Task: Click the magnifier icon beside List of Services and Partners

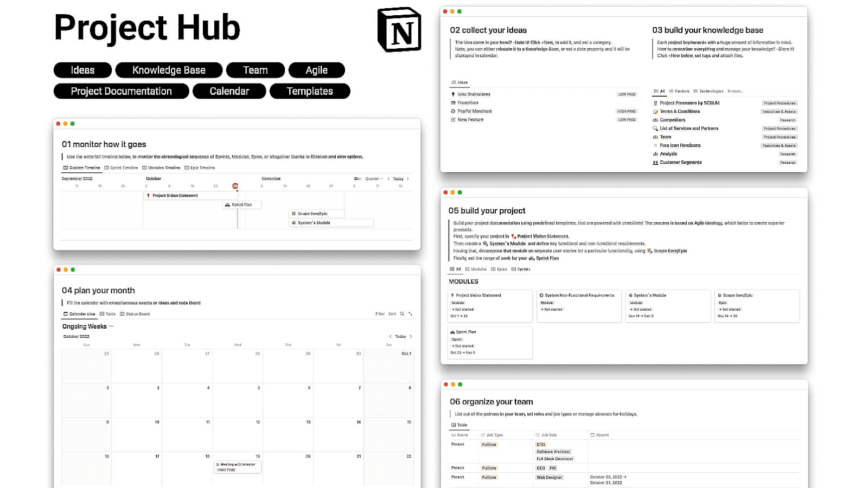Action: click(x=655, y=128)
